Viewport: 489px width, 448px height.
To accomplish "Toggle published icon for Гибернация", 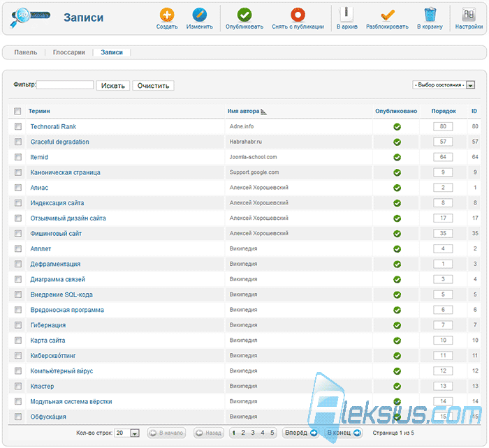I will (397, 325).
